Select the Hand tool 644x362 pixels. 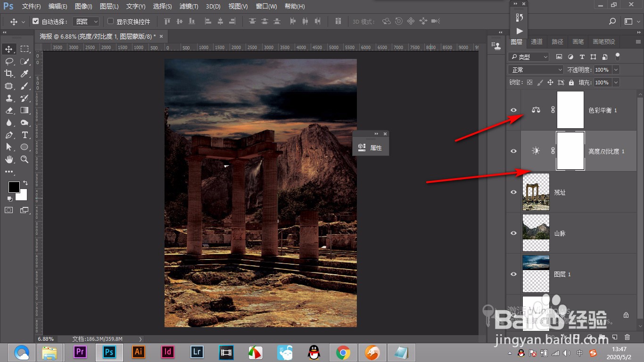(9, 159)
